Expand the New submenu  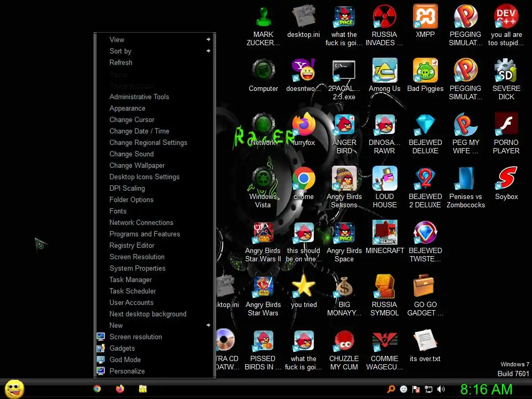(x=156, y=325)
